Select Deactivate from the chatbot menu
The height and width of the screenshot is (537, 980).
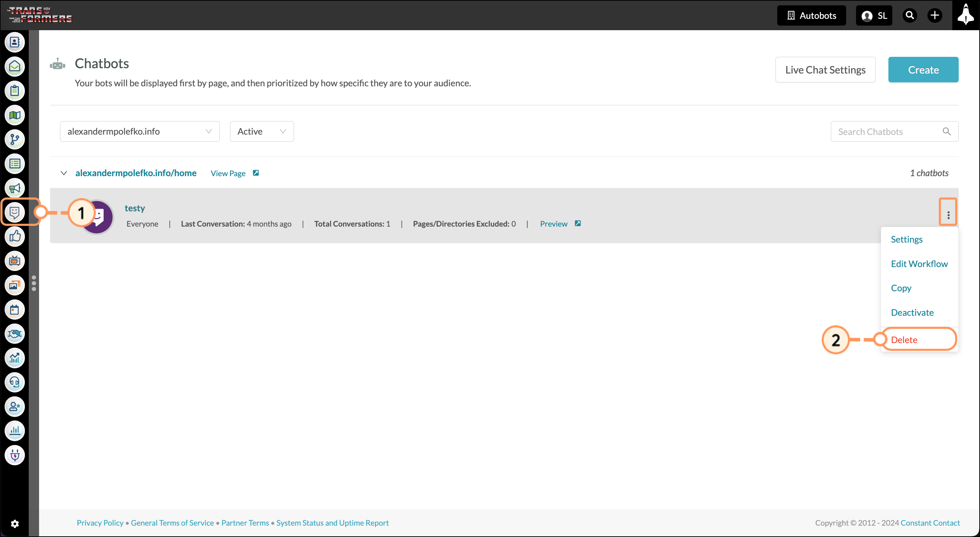tap(912, 313)
